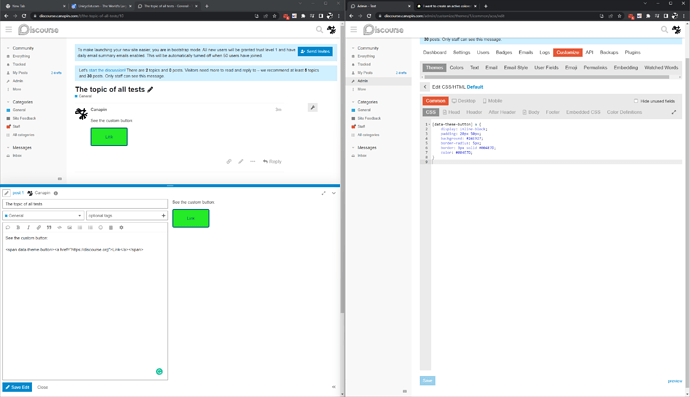Screen dimensions: 690x397
Task: Switch to the After Header field tab
Action: pyautogui.click(x=502, y=112)
